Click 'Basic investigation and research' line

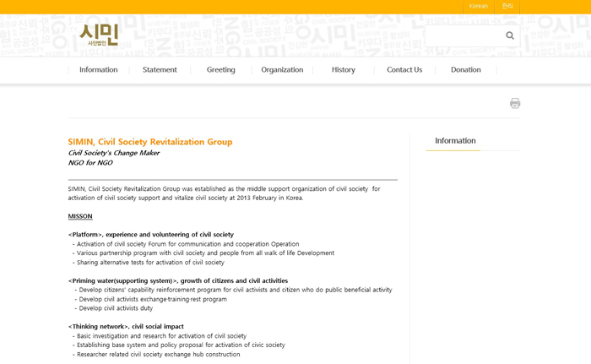(x=160, y=336)
